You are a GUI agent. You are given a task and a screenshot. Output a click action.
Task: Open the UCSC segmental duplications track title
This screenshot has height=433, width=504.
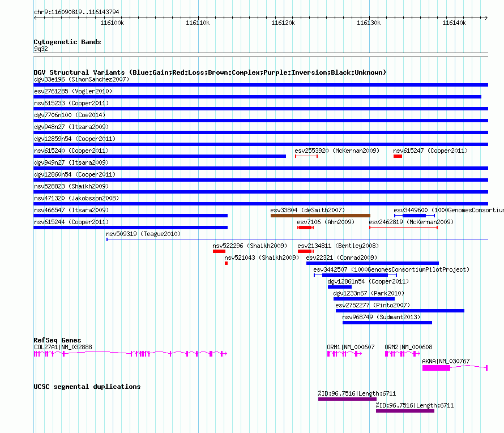pos(87,387)
